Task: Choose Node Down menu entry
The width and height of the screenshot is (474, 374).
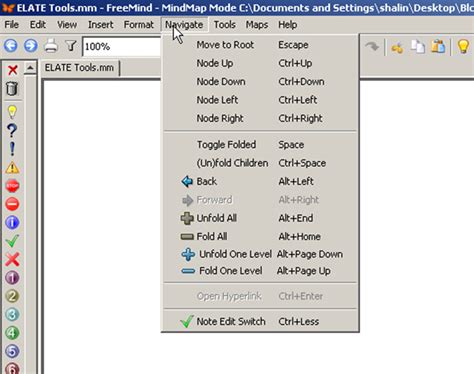Action: 260,82
